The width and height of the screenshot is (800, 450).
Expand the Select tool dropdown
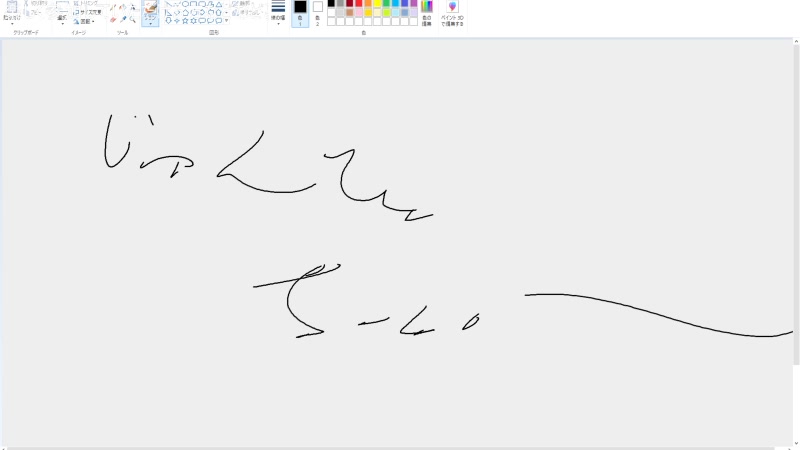[62, 23]
